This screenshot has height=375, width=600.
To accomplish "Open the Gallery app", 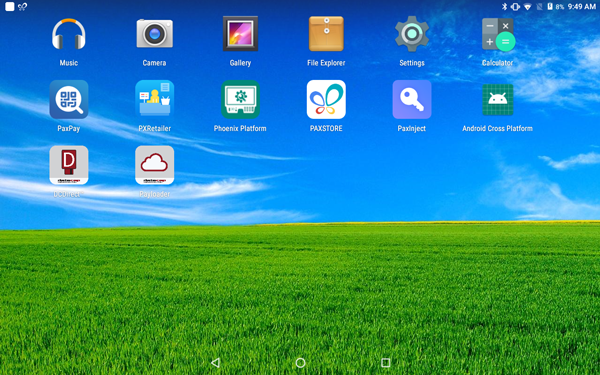I will (240, 34).
